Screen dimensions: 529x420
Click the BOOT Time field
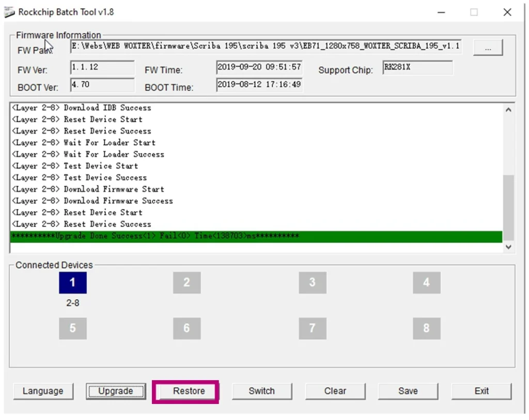[x=259, y=85]
